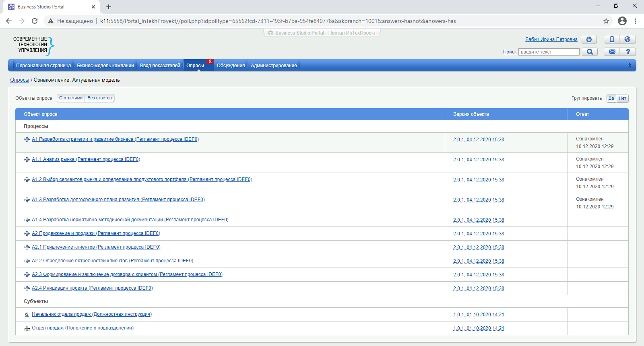Switch to 'Обсуждения' menu tab
This screenshot has width=644, height=346.
tap(231, 66)
